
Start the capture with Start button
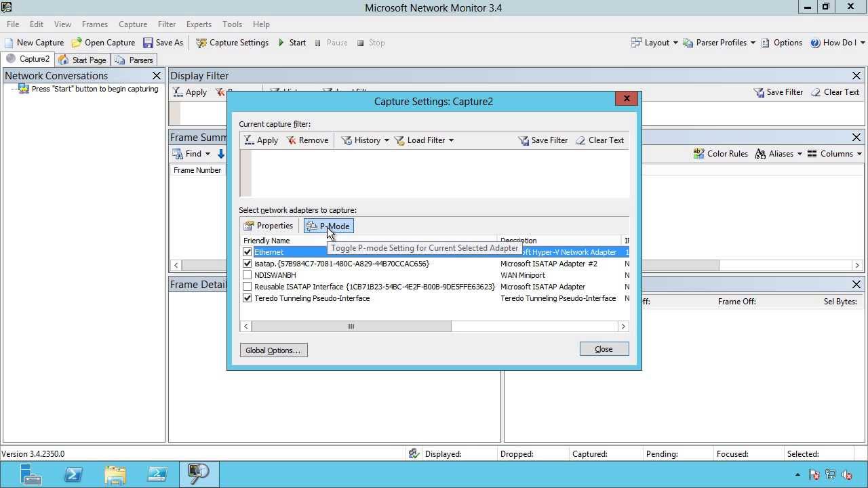[292, 43]
